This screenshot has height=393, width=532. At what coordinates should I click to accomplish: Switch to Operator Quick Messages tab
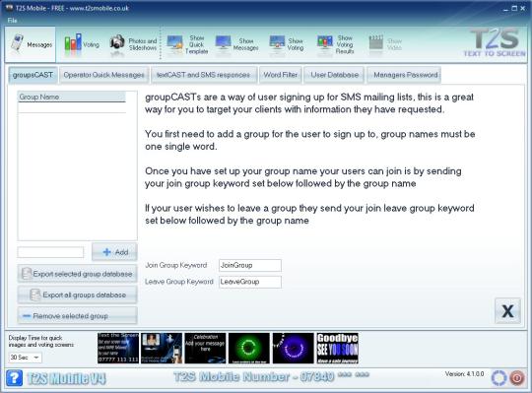[x=103, y=75]
